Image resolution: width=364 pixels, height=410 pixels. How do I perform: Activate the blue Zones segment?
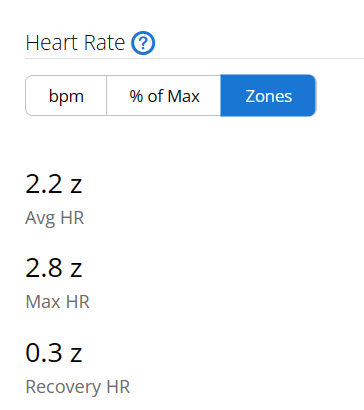[268, 96]
